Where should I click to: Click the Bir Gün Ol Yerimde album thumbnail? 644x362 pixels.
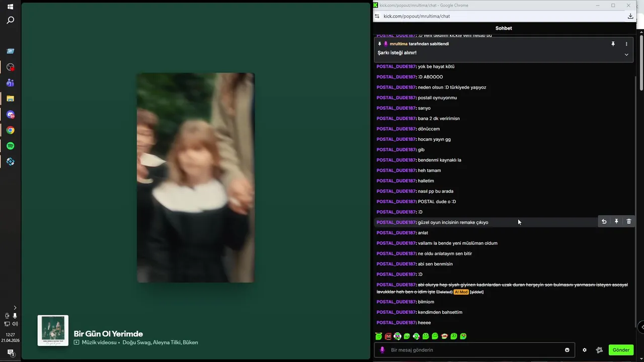[x=53, y=330]
